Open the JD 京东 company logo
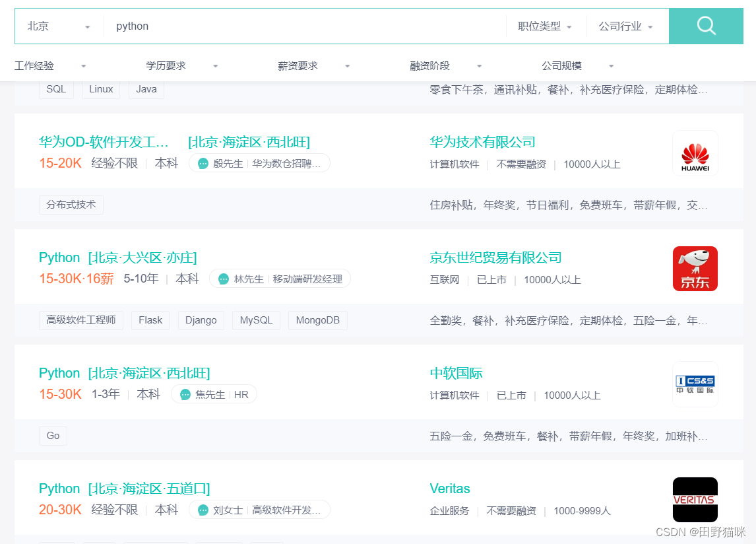Screen dimensions: 756x544 (x=695, y=269)
